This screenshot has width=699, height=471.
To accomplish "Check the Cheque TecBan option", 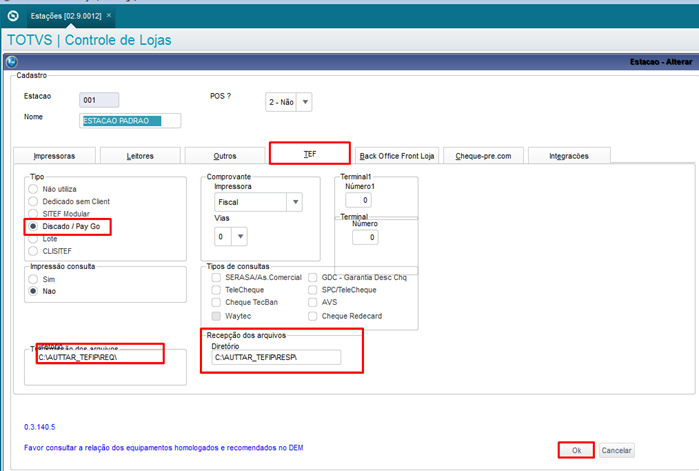I will [216, 302].
